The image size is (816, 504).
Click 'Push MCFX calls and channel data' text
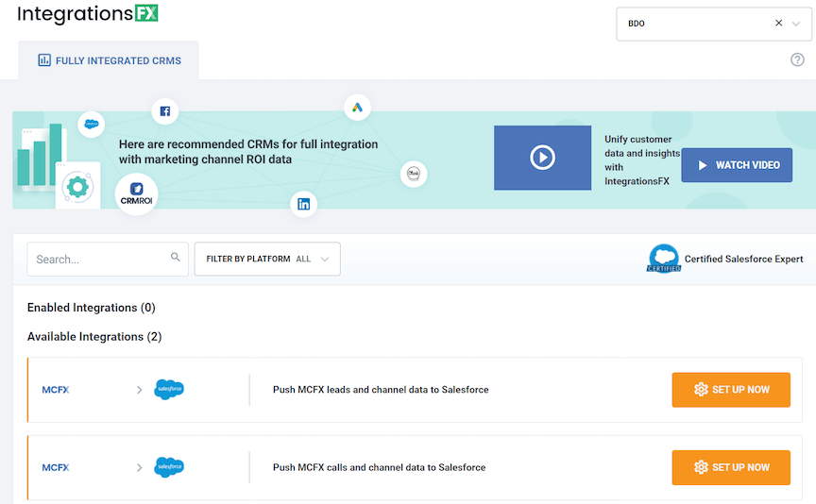point(379,467)
